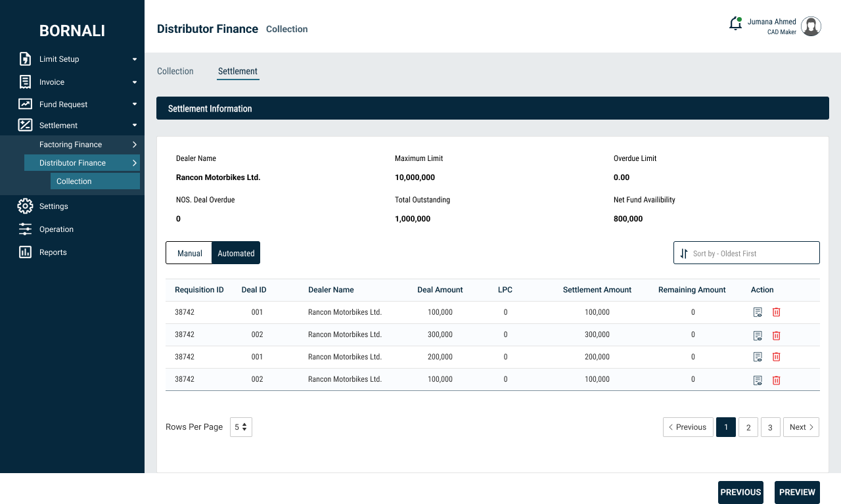Open the Sort by Oldest First dropdown

point(746,253)
